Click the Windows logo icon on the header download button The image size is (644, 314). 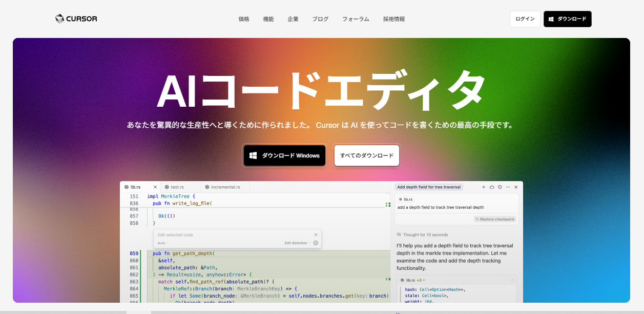click(x=551, y=19)
